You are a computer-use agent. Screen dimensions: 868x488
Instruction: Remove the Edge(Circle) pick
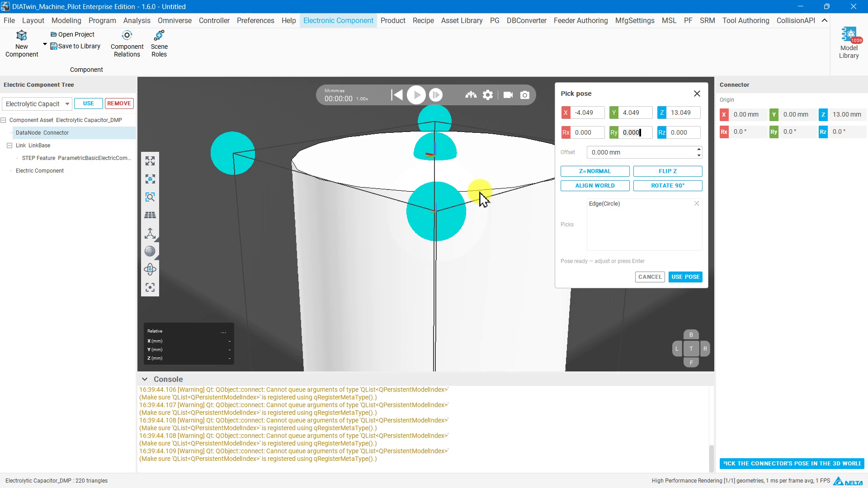click(697, 204)
